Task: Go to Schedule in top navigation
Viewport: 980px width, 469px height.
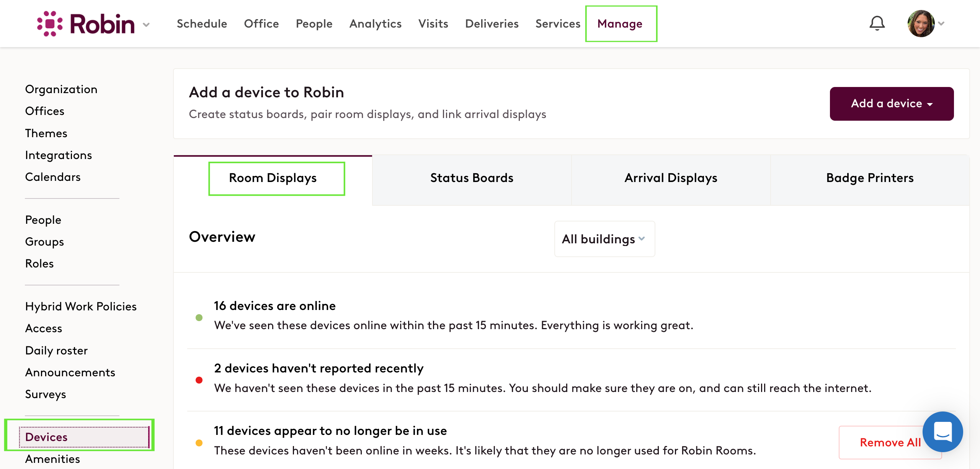Action: 202,24
